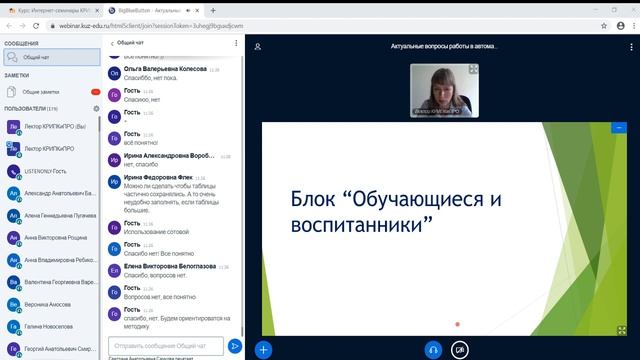The width and height of the screenshot is (640, 360).
Task: Click Ирина Федоровна Флек chat message
Action: [171, 198]
